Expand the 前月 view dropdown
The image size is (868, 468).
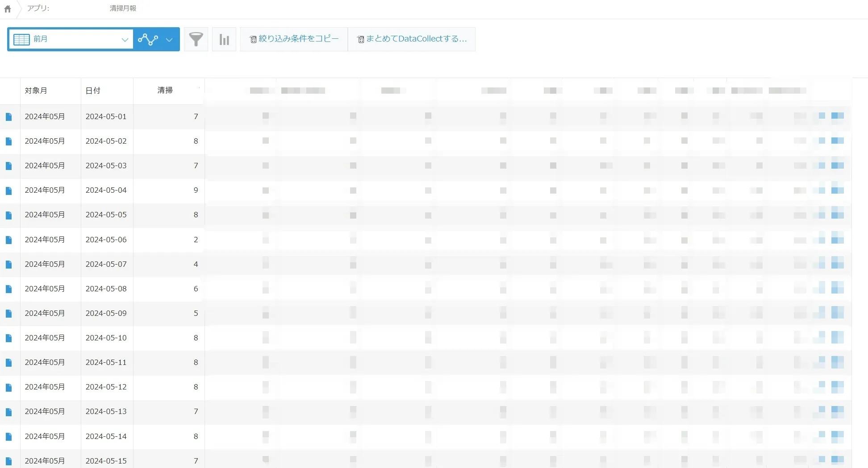125,39
